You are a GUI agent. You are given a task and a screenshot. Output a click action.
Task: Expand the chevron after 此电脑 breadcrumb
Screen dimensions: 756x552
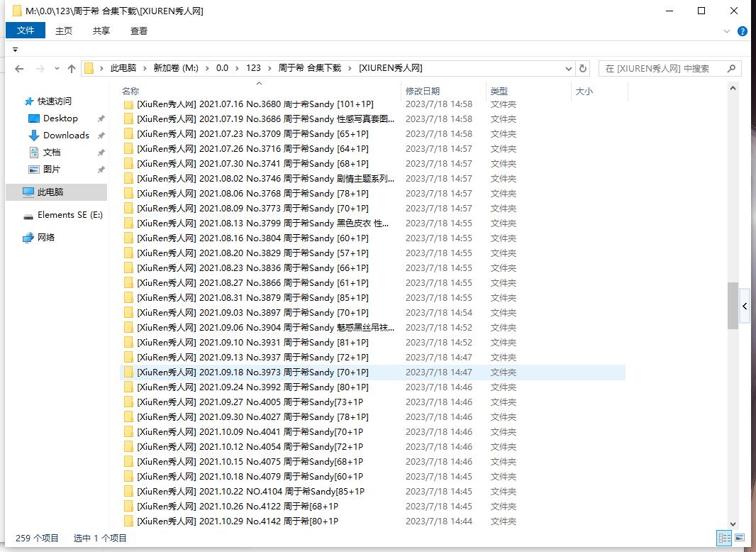145,69
